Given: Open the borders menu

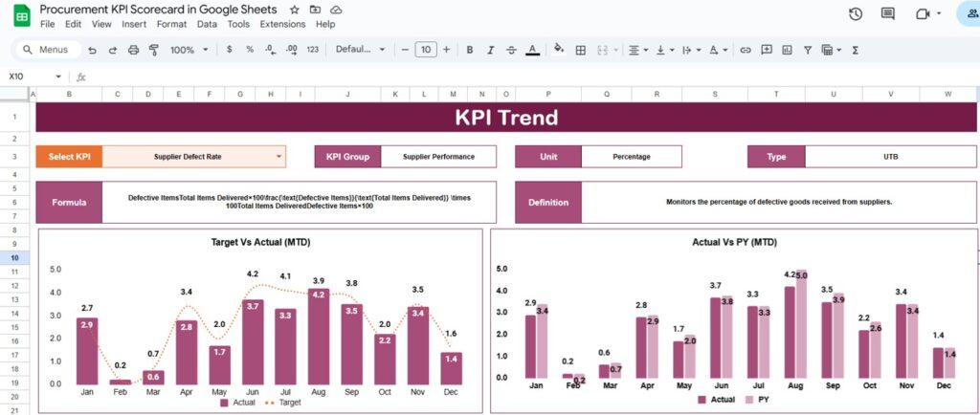Looking at the screenshot, I should (x=581, y=50).
